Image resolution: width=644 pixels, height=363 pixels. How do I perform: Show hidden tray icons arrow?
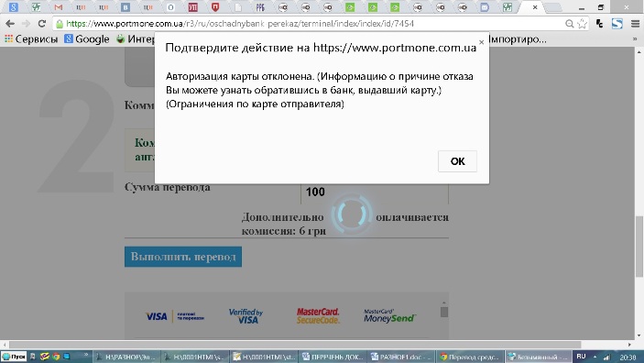(x=595, y=357)
